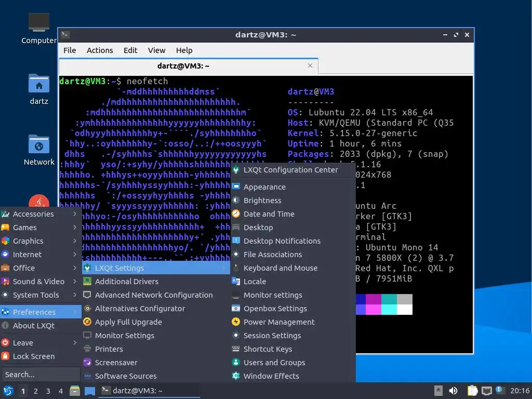Open the terminal View menu
Viewport: 532px width, 399px height.
tap(156, 50)
